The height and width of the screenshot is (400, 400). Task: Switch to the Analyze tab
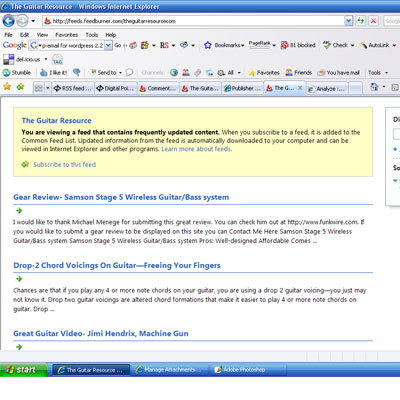[327, 89]
